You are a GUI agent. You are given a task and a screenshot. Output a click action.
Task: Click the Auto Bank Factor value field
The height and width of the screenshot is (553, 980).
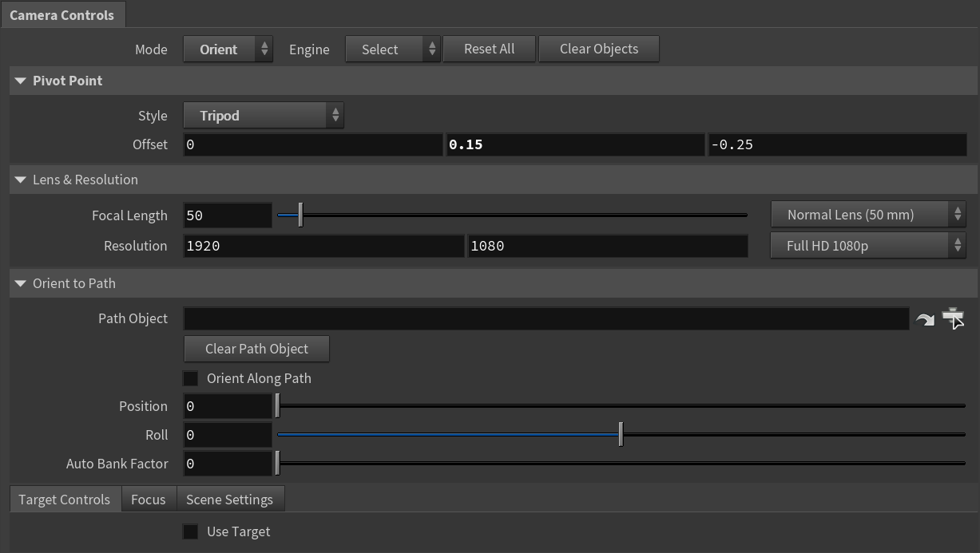228,464
